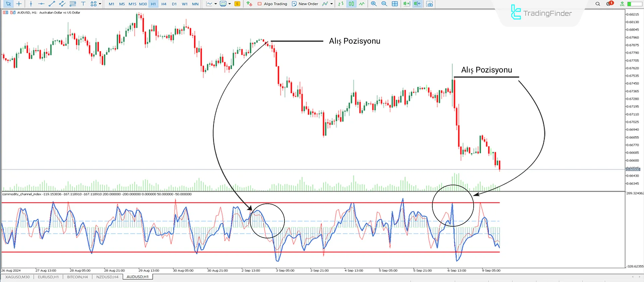Switch to the EURUSD,H1 chart tab
Viewport: 644px width, 282px height.
pyautogui.click(x=48, y=277)
